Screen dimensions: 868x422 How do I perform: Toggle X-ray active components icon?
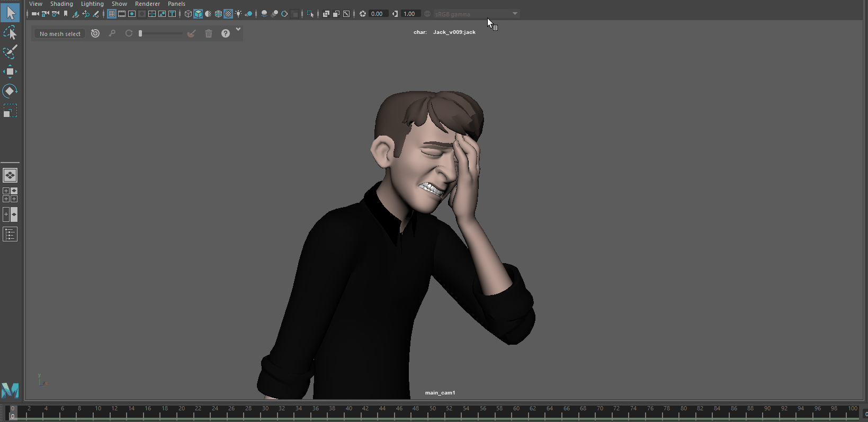pos(336,14)
